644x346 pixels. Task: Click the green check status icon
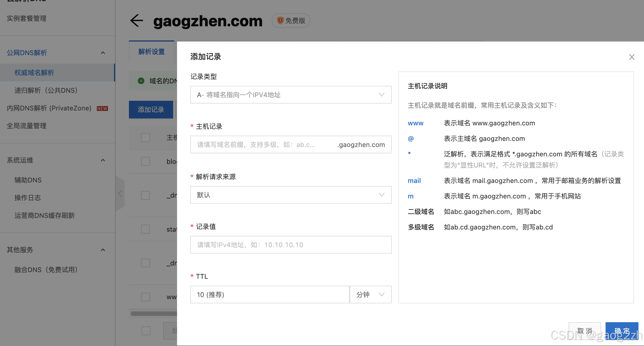pos(141,81)
